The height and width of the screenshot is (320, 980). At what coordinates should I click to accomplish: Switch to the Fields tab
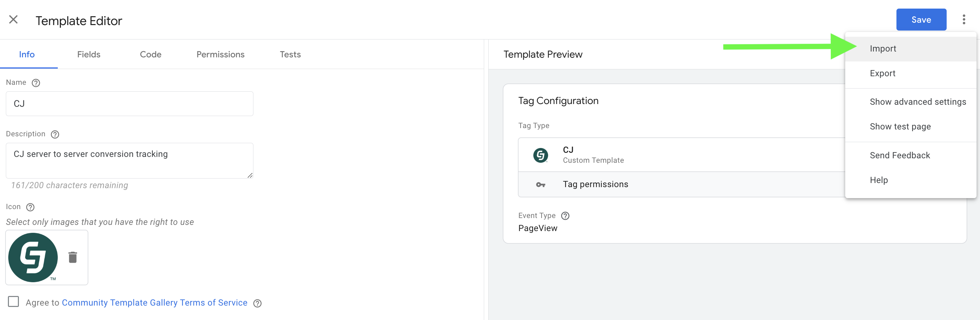pos(89,54)
